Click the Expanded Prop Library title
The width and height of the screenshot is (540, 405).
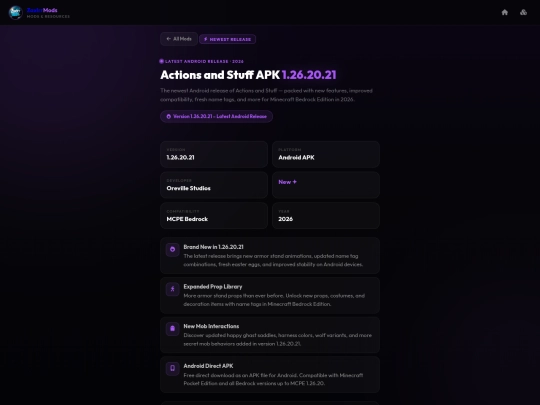[x=212, y=287]
